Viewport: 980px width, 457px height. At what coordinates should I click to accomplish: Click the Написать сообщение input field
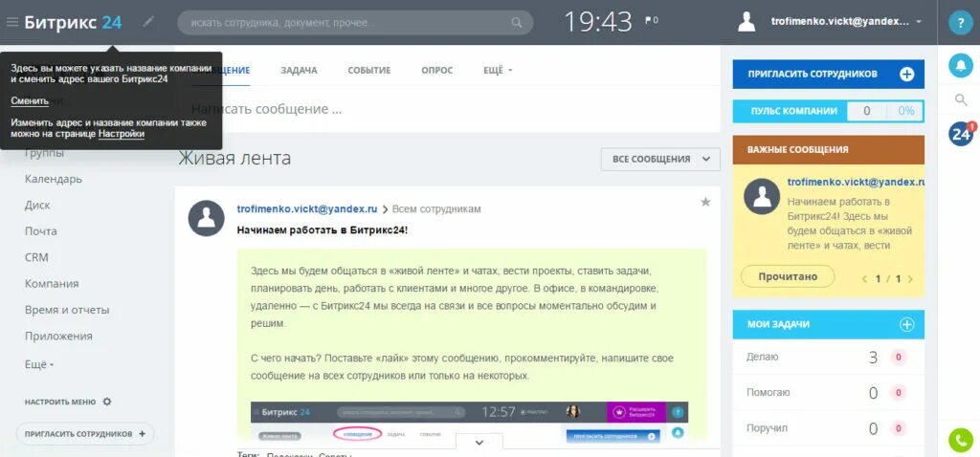[x=448, y=109]
